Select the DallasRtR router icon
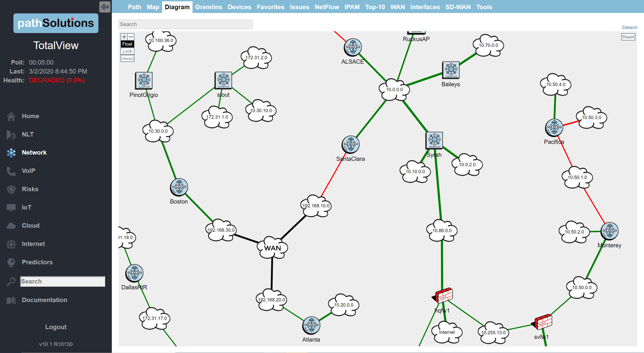This screenshot has height=353, width=644. coord(134,273)
